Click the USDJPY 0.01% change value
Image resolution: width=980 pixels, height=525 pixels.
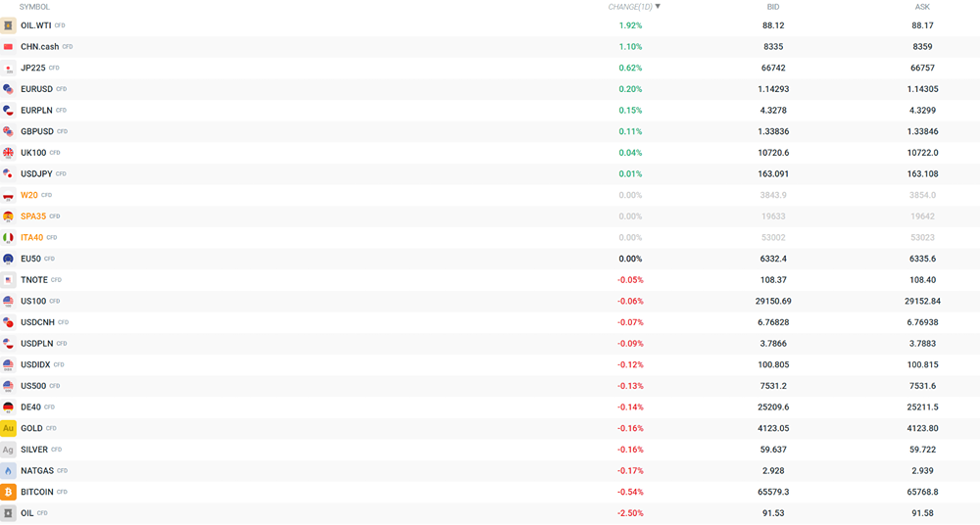630,173
